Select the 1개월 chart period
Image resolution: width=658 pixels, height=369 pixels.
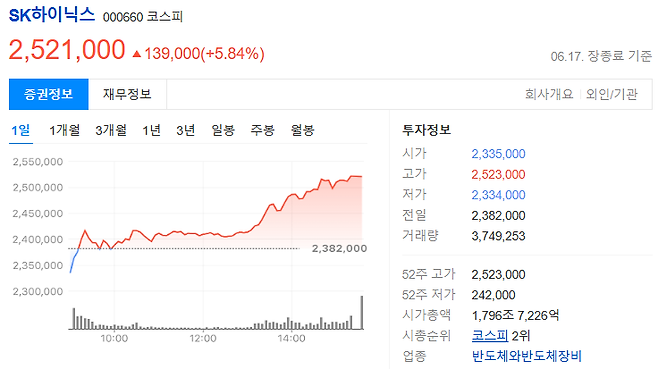point(65,131)
